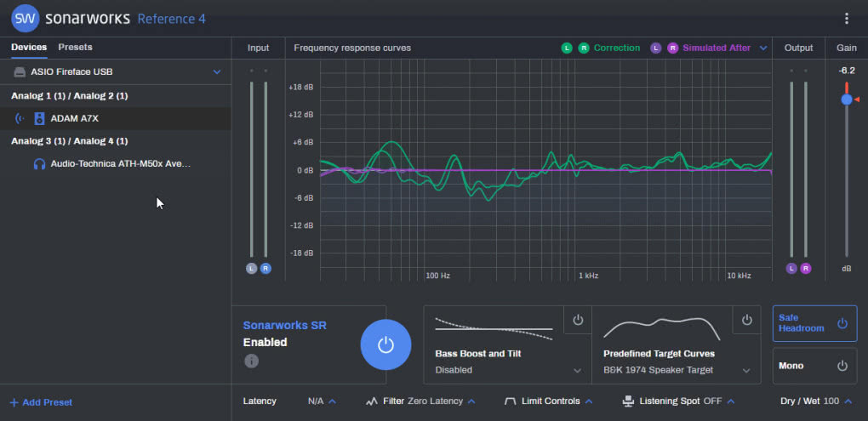868x421 pixels.
Task: Select the Audio-Technica ATH-M50x profile
Action: (115, 164)
